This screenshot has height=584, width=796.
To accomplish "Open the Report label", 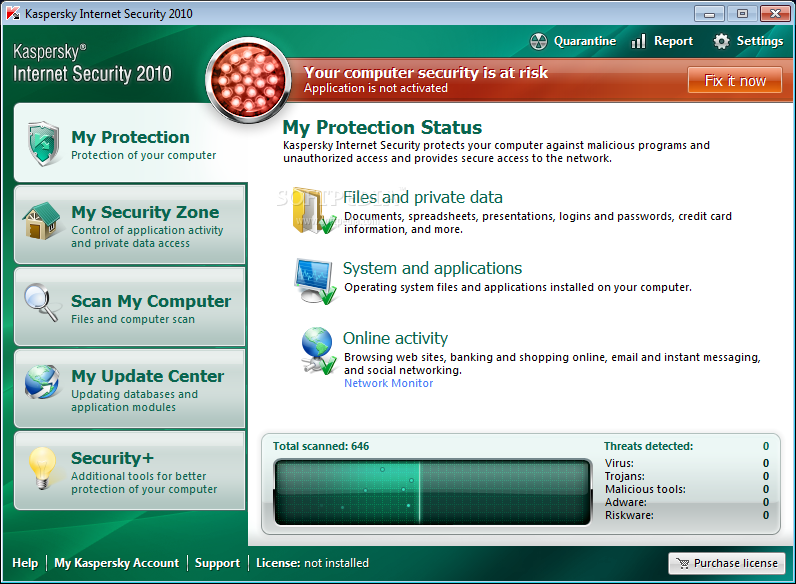I will 673,41.
